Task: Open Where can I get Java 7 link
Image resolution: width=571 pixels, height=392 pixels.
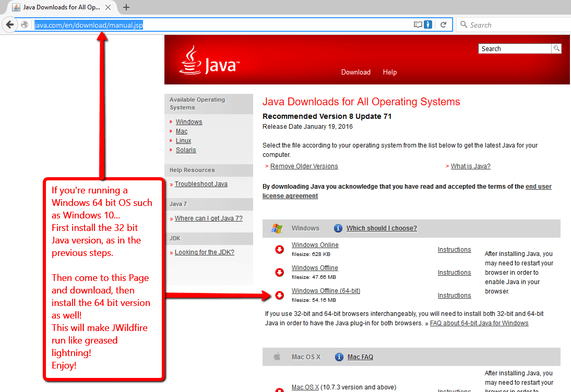Action: point(209,218)
